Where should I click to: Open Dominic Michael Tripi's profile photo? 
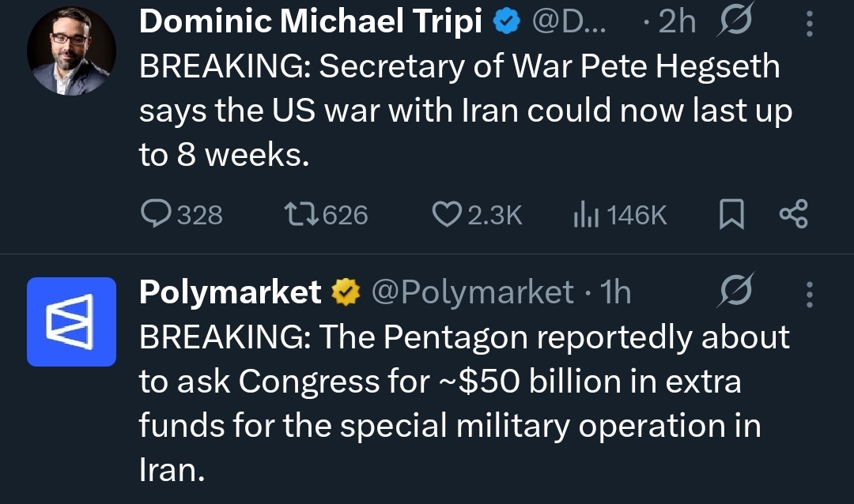71,53
